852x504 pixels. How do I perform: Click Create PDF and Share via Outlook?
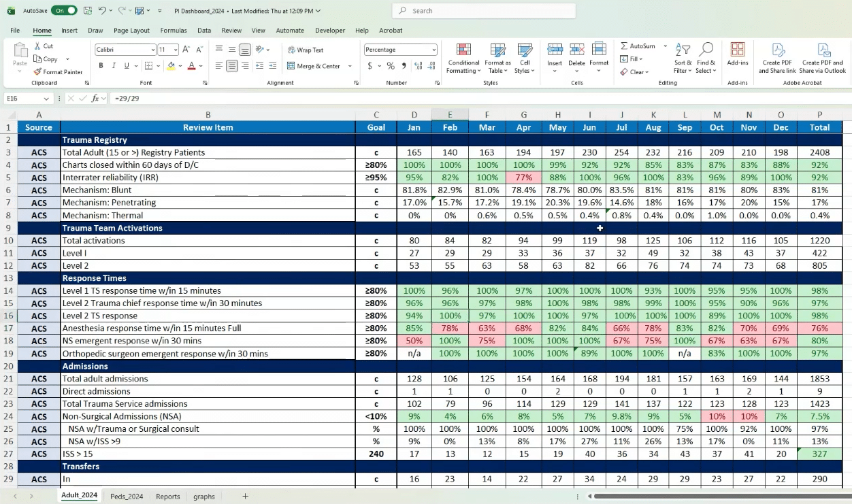(823, 58)
